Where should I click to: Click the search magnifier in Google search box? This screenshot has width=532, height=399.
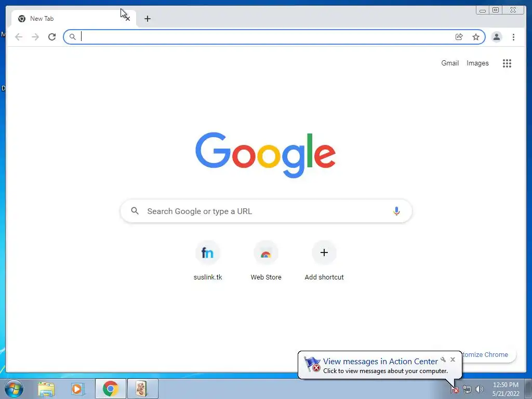[135, 211]
